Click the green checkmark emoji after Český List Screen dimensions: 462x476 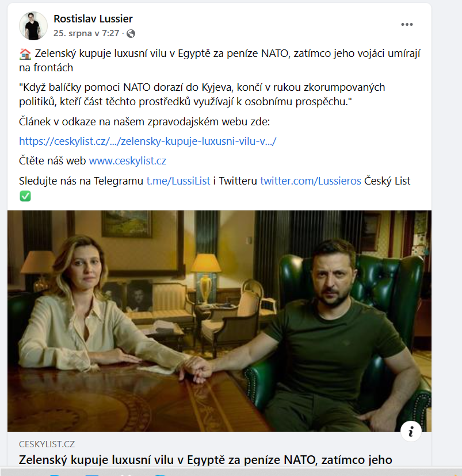pos(25,196)
